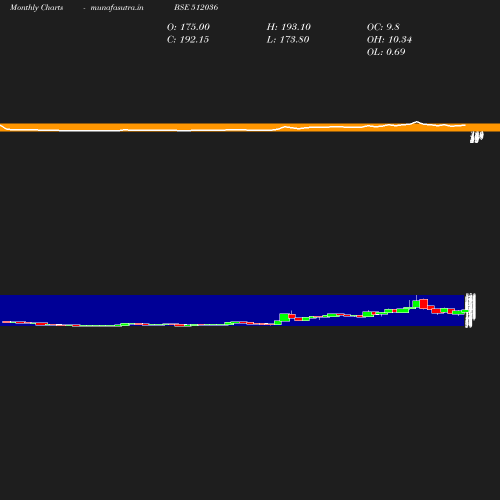Click the orange indicator band
This screenshot has width=500, height=500.
coord(250,127)
